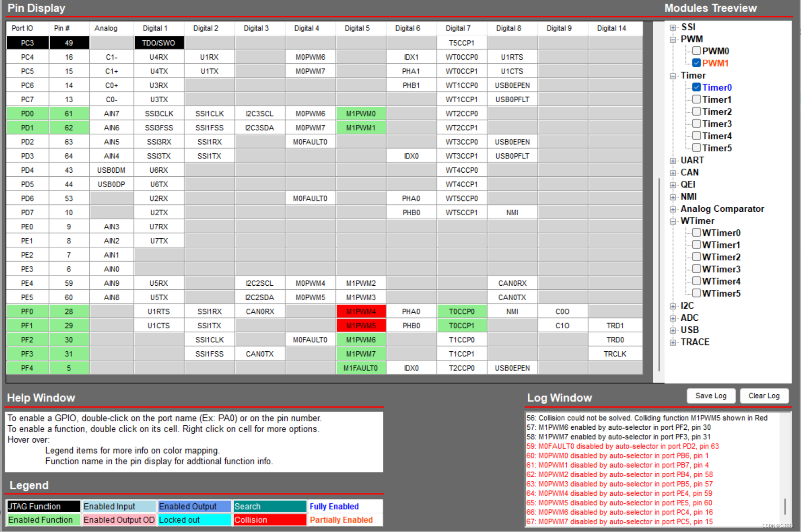Image resolution: width=801 pixels, height=532 pixels.
Task: Click the Fully Enabled legend label
Action: (334, 506)
